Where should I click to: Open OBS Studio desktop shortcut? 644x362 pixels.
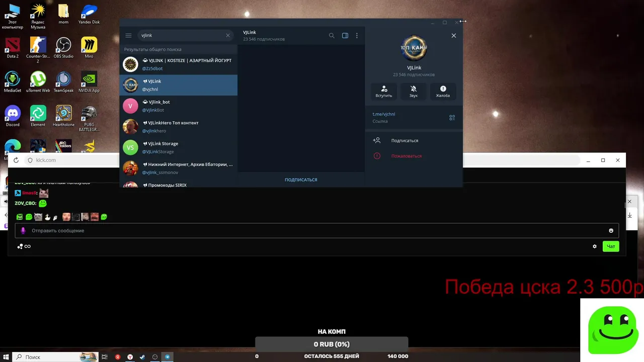click(63, 48)
